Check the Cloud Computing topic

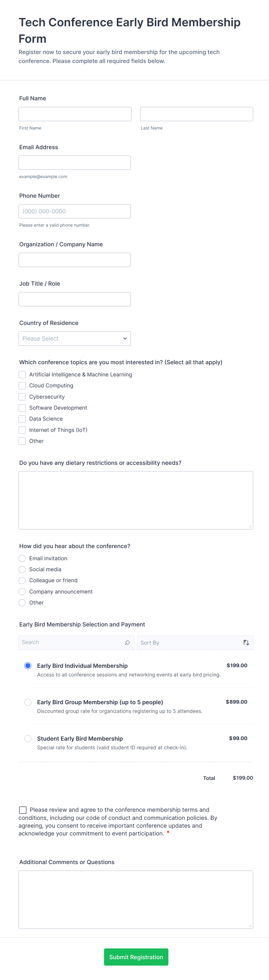(22, 385)
